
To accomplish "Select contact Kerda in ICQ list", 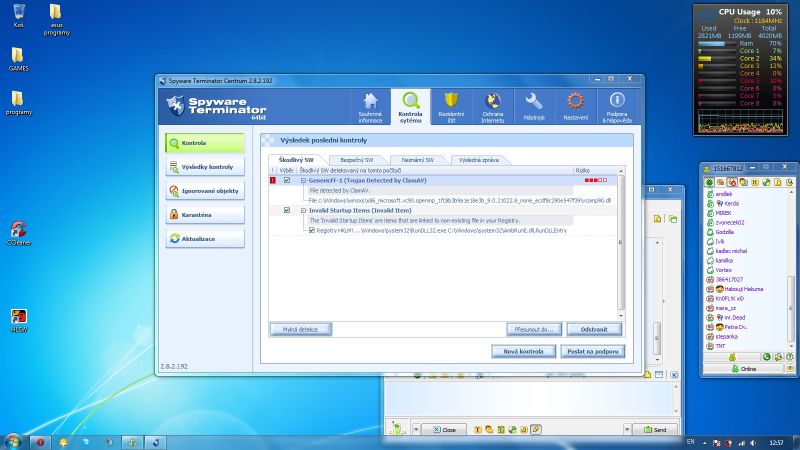I will point(732,204).
